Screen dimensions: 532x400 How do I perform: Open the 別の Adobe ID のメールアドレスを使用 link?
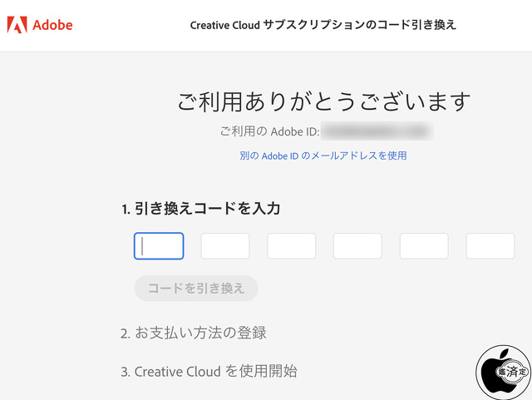[x=323, y=156]
